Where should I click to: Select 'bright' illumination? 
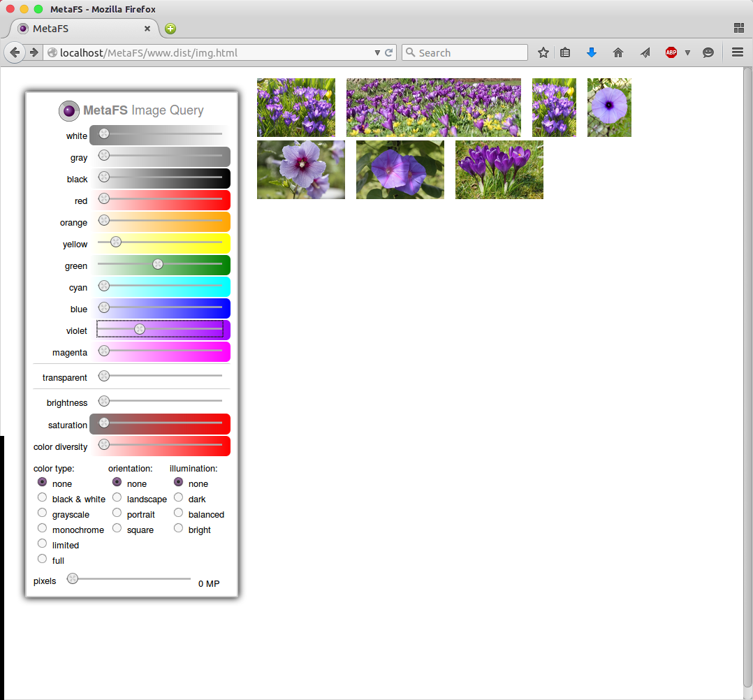[178, 528]
